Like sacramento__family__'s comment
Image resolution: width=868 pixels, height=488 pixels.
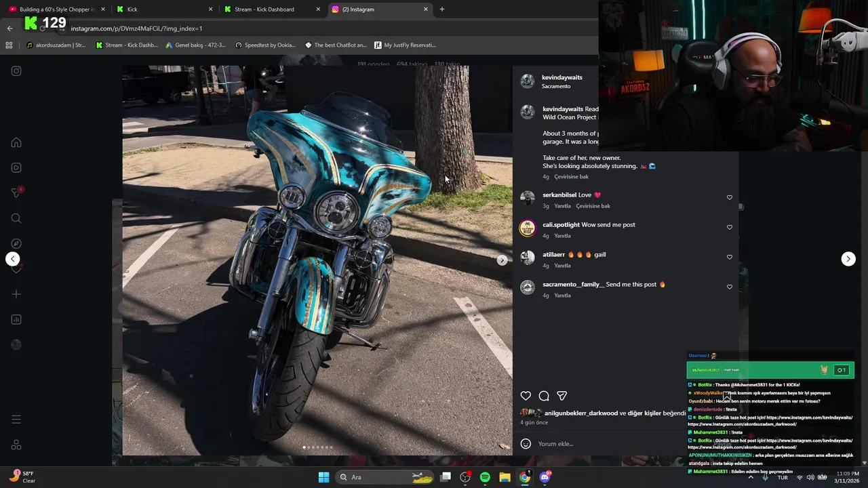730,287
